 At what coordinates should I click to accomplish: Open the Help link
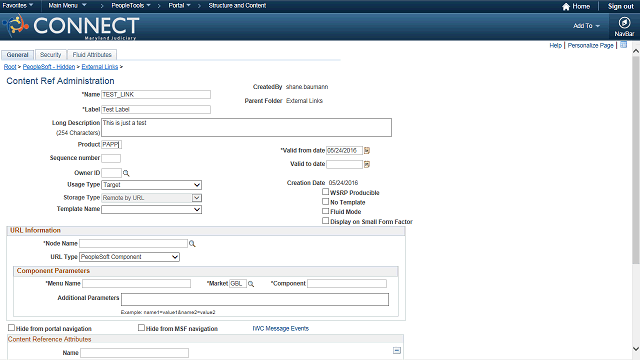(x=556, y=45)
